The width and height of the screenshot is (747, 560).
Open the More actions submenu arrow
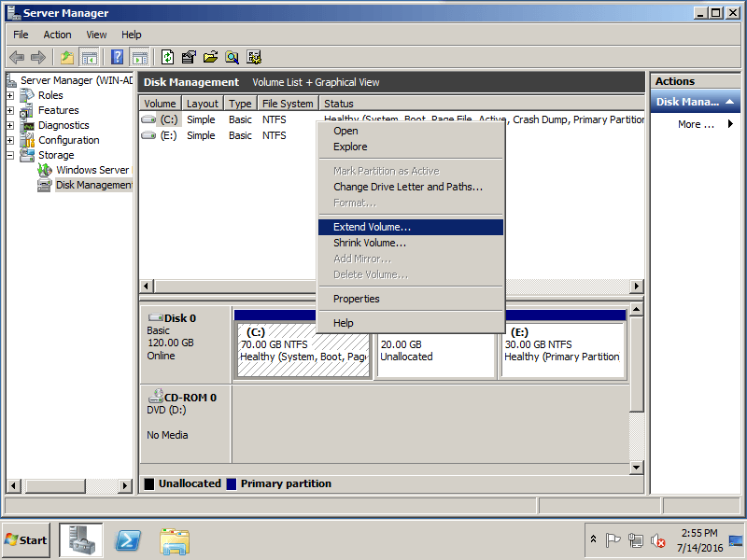[730, 124]
